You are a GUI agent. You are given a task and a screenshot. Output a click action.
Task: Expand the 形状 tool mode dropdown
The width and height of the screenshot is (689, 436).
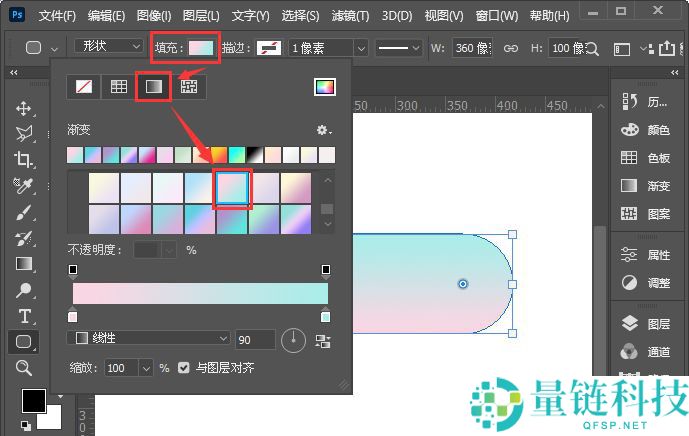click(x=109, y=46)
